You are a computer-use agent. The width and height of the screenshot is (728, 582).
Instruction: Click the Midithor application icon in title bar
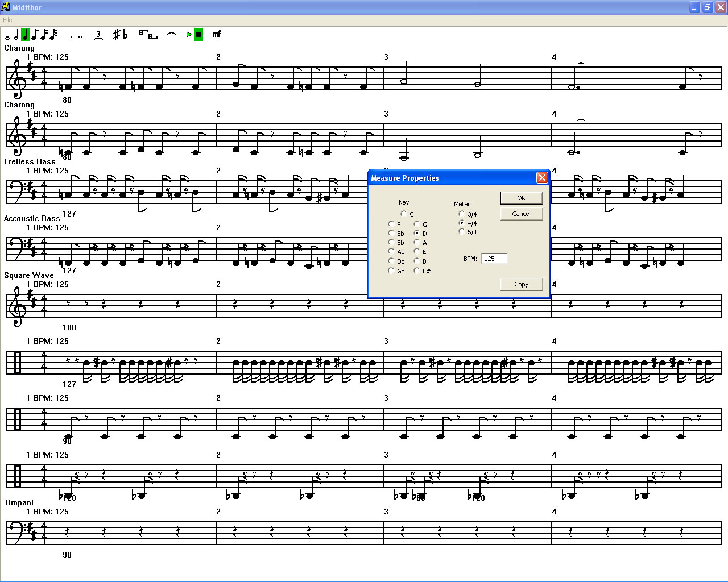coord(6,7)
